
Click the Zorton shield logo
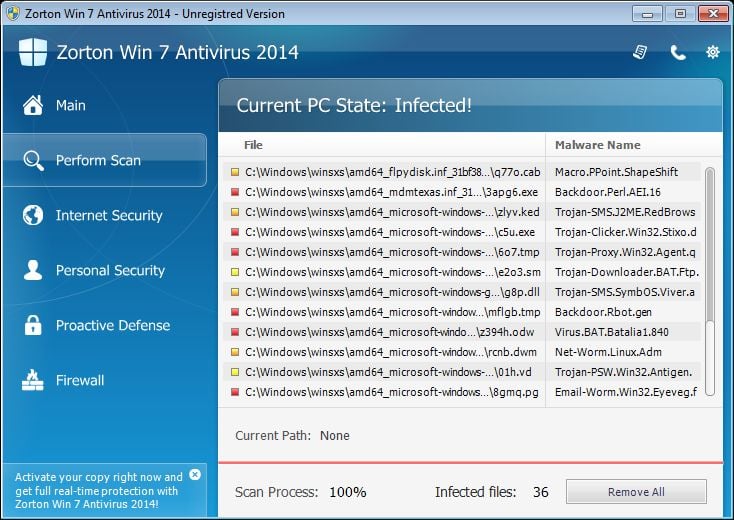click(33, 52)
